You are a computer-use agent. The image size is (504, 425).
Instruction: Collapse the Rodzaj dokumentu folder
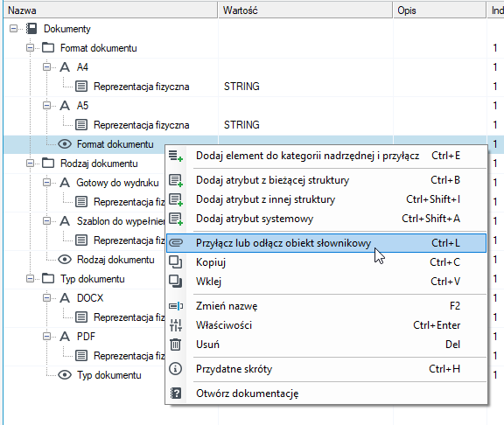tap(31, 164)
